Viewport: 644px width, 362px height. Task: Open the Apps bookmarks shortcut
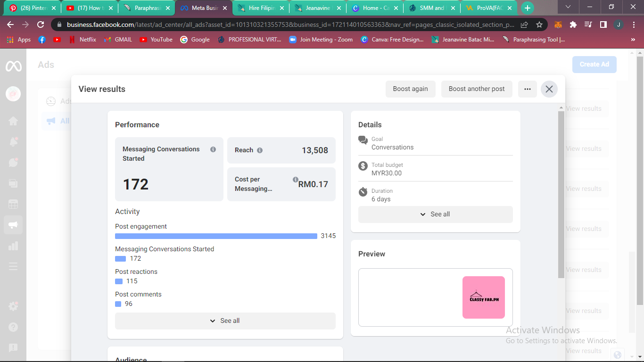tap(19, 40)
